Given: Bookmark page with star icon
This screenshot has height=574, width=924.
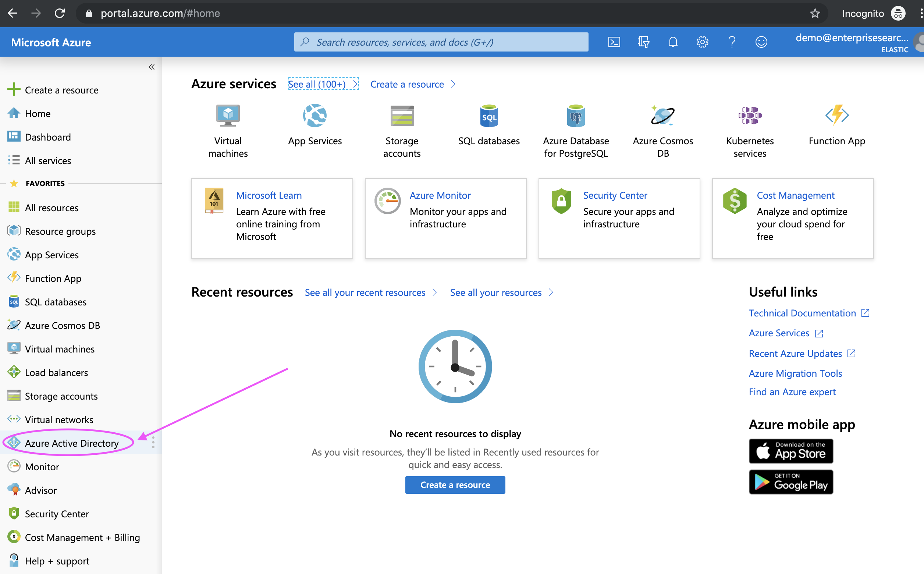Looking at the screenshot, I should click(x=815, y=14).
